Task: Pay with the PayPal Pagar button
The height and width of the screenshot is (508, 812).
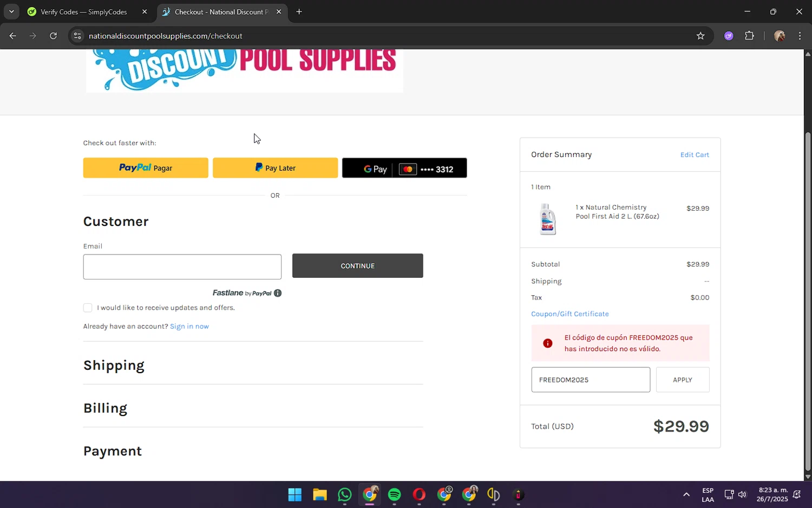Action: tap(146, 168)
